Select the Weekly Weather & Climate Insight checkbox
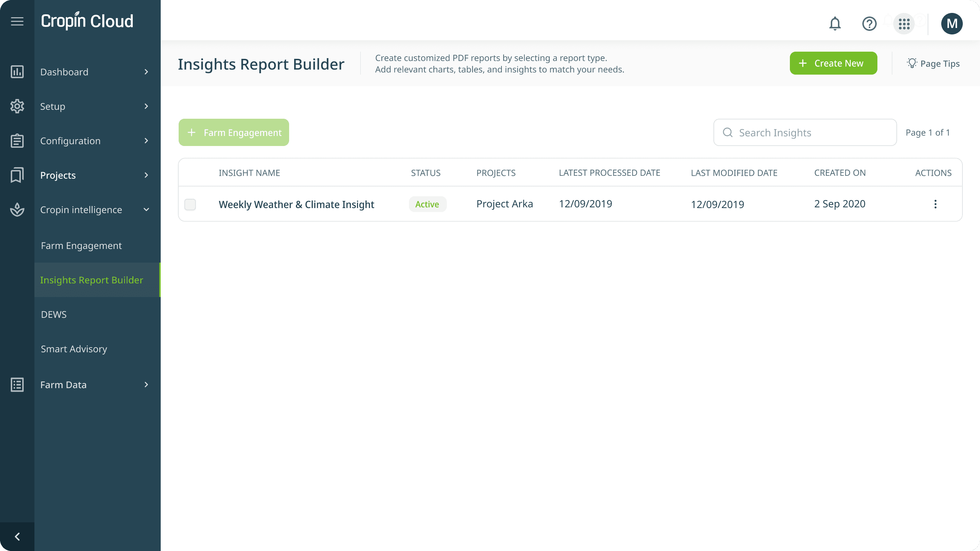This screenshot has width=980, height=551. coord(190,204)
